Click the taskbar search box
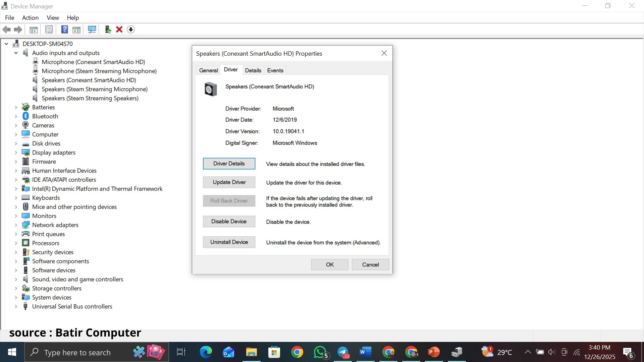 pyautogui.click(x=97, y=352)
